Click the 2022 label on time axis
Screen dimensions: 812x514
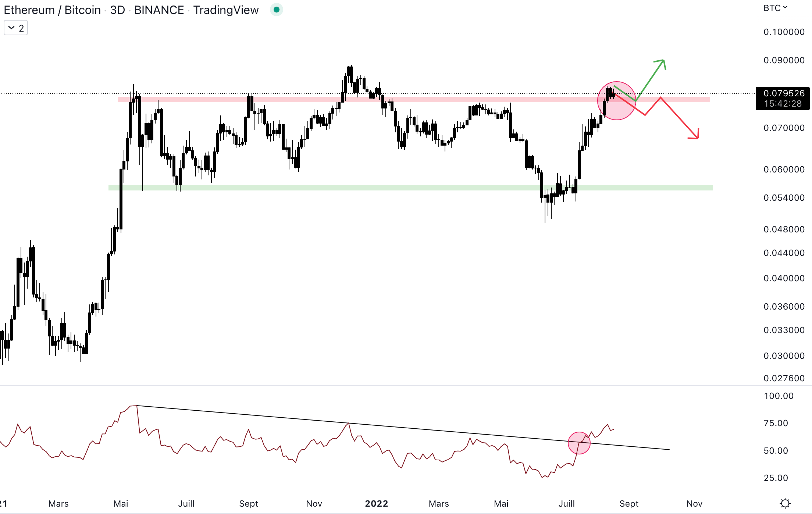pyautogui.click(x=376, y=503)
